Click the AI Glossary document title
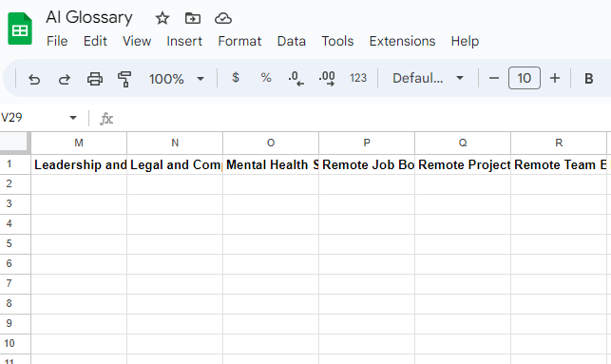611x364 pixels. [x=89, y=17]
